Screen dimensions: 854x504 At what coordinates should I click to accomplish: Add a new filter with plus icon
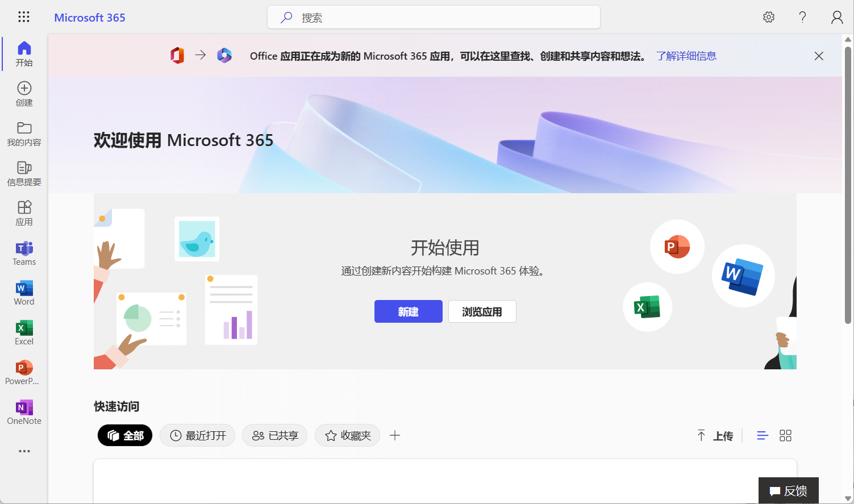point(395,436)
